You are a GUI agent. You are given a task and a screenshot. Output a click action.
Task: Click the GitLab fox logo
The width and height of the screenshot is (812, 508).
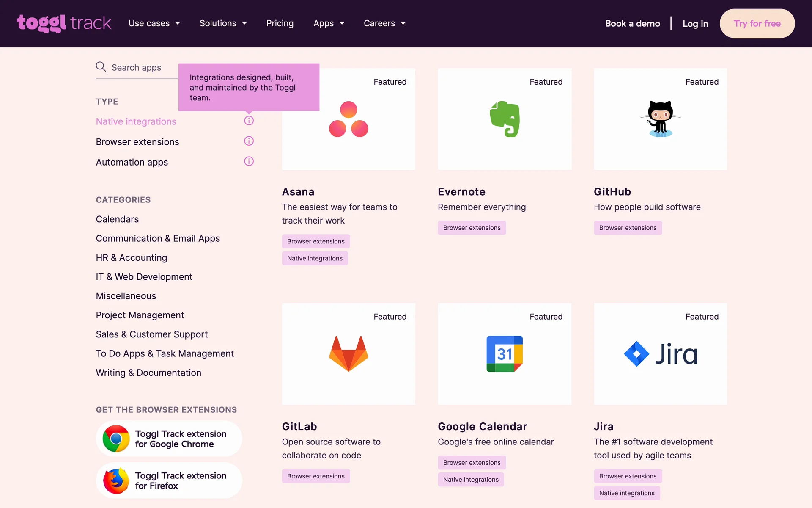tap(348, 353)
